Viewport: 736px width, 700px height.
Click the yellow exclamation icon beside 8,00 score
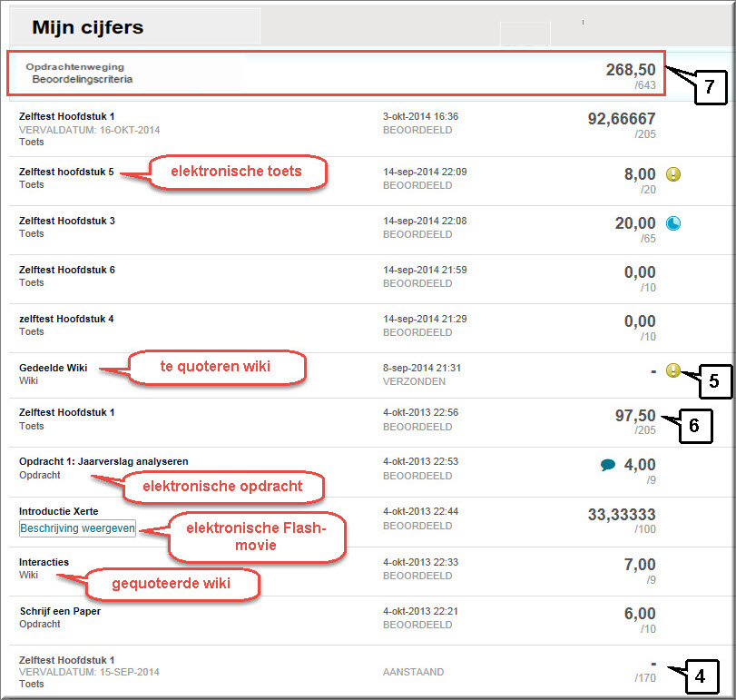point(673,174)
